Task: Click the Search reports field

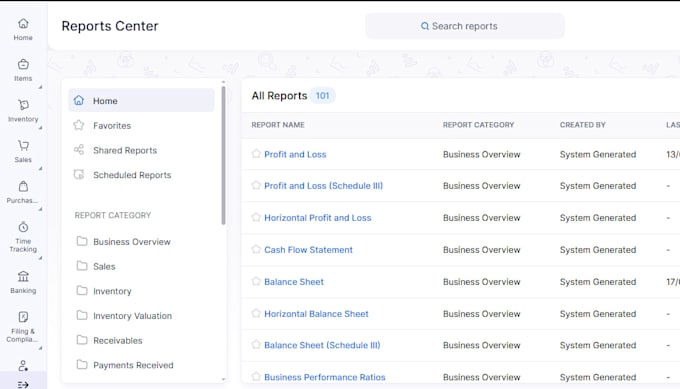Action: click(465, 26)
